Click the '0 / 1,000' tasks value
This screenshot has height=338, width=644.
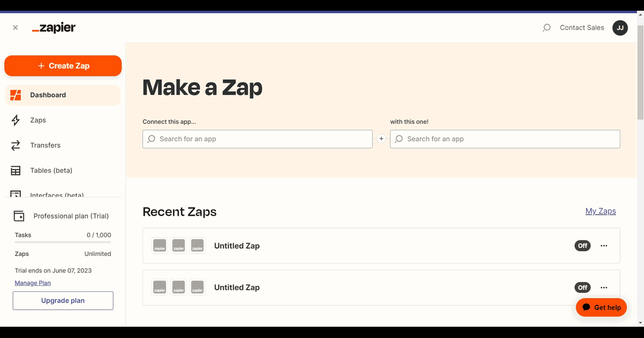coord(99,235)
